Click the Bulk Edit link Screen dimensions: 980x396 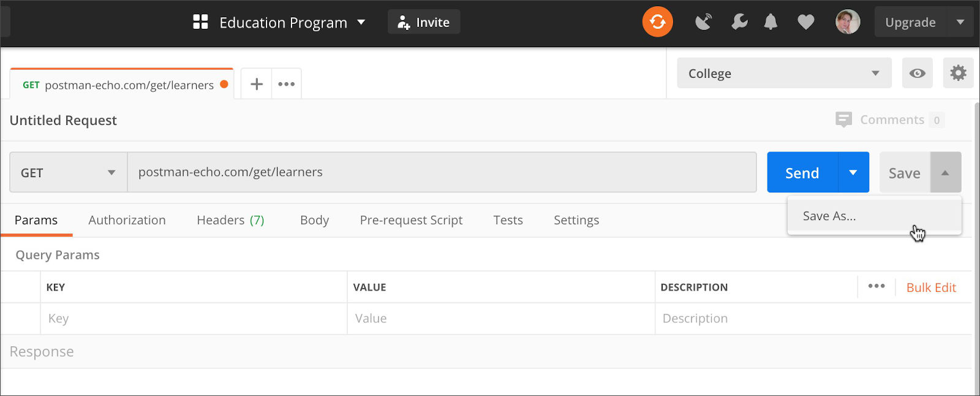coord(931,287)
